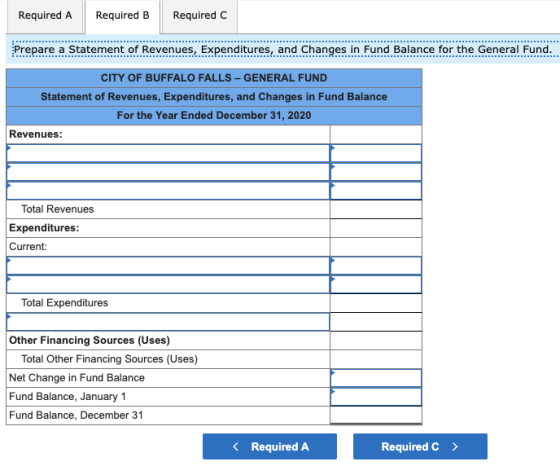Open first revenue account name dropdown
This screenshot has height=466, width=560.
(168, 153)
